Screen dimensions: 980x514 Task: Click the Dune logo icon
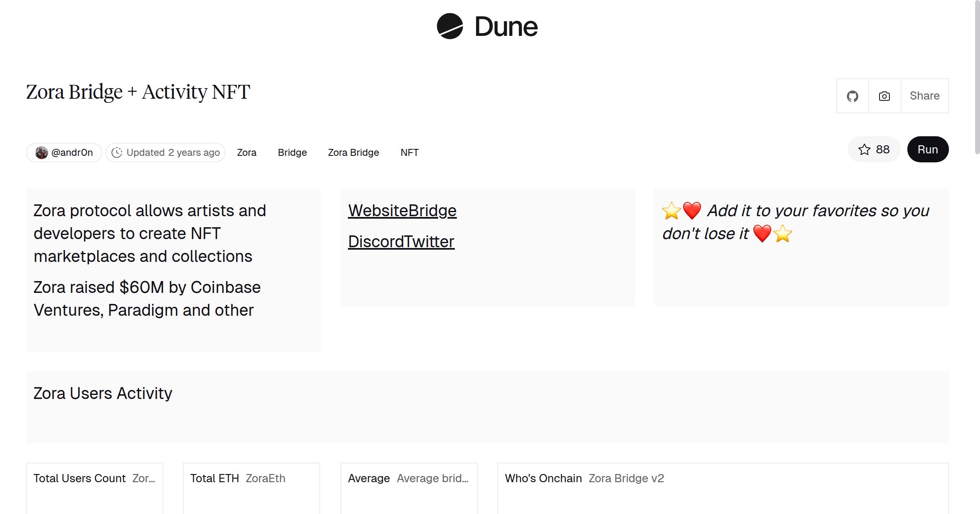click(x=450, y=27)
